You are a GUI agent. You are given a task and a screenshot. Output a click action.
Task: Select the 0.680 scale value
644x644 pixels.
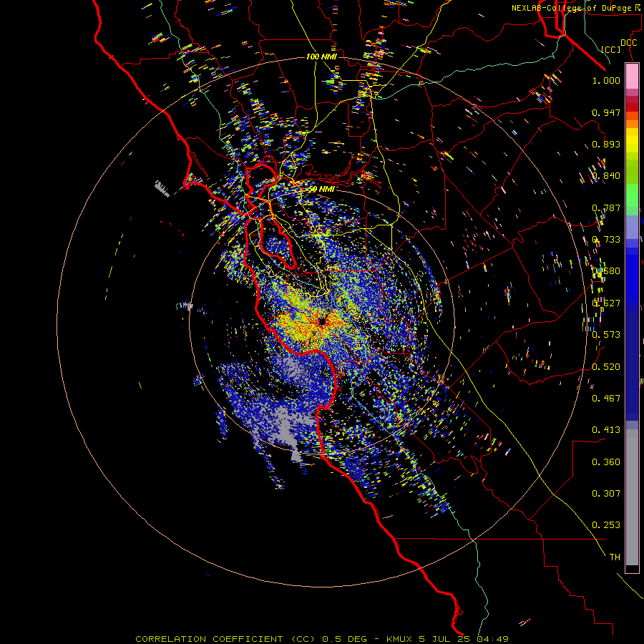[606, 271]
